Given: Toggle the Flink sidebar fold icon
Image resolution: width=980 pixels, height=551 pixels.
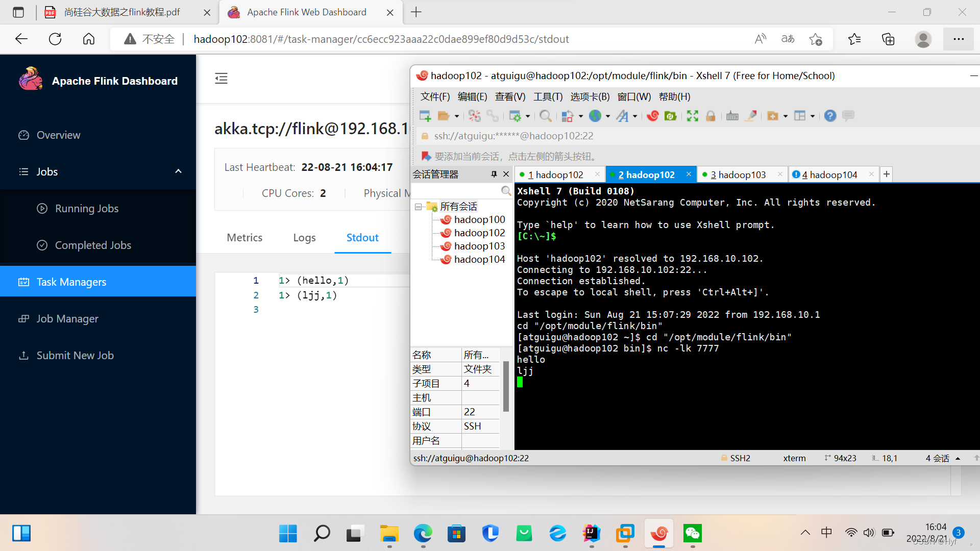Looking at the screenshot, I should [221, 78].
